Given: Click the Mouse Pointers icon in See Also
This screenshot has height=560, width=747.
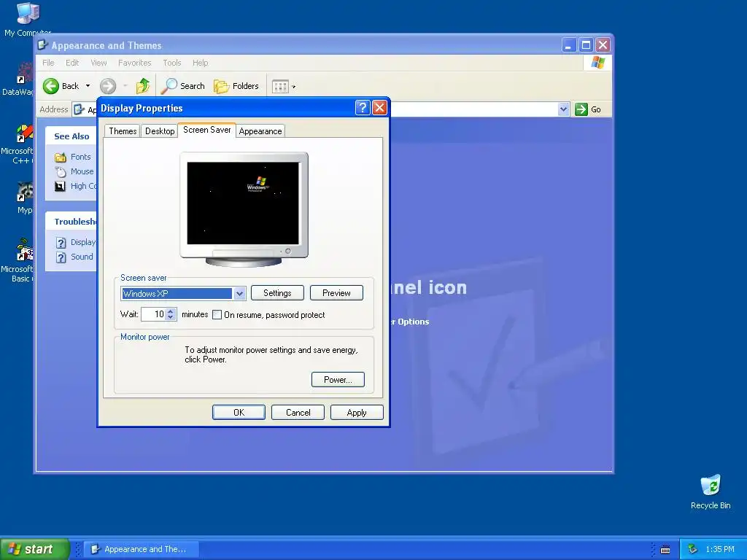Looking at the screenshot, I should (x=61, y=171).
